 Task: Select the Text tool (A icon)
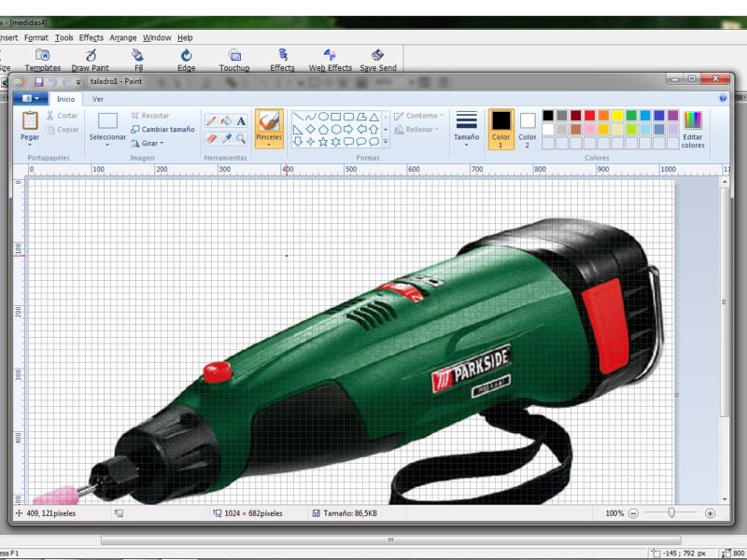(x=241, y=121)
